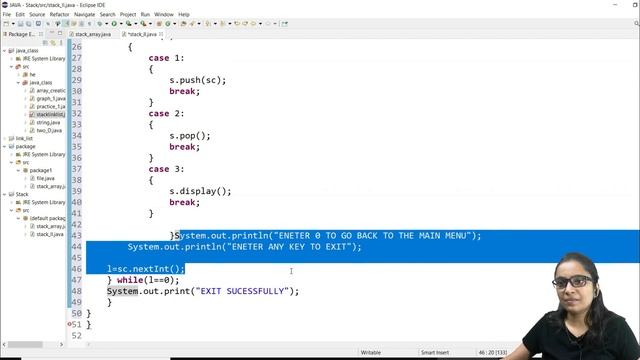The width and height of the screenshot is (640, 360).
Task: Open the File menu
Action: pos(7,14)
